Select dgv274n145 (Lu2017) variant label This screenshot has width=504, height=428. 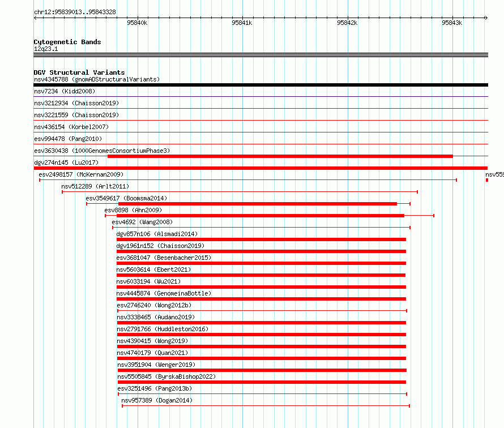coord(66,162)
